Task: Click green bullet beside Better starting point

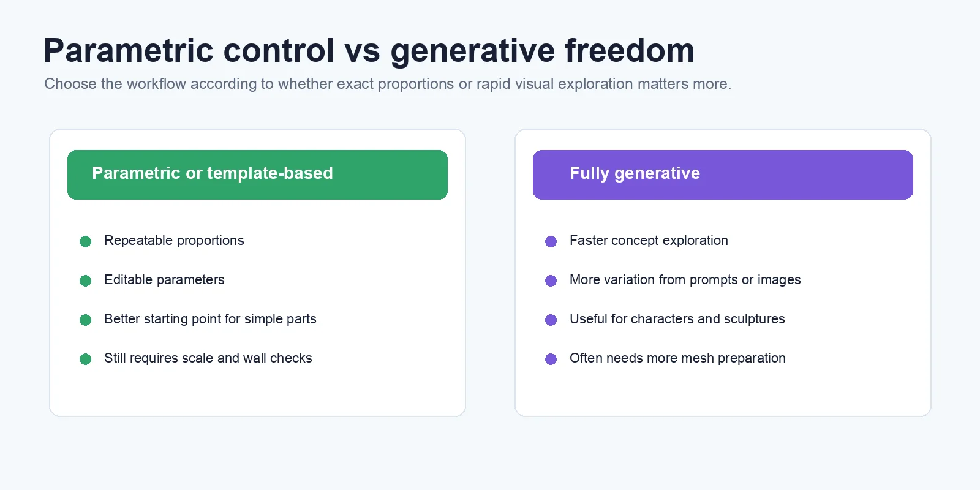Action: point(86,320)
